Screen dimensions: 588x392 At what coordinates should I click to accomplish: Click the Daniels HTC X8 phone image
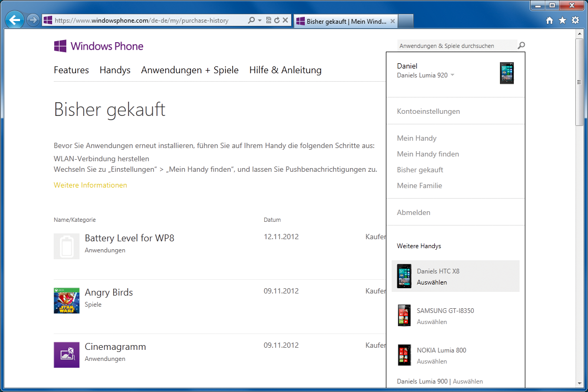(404, 276)
